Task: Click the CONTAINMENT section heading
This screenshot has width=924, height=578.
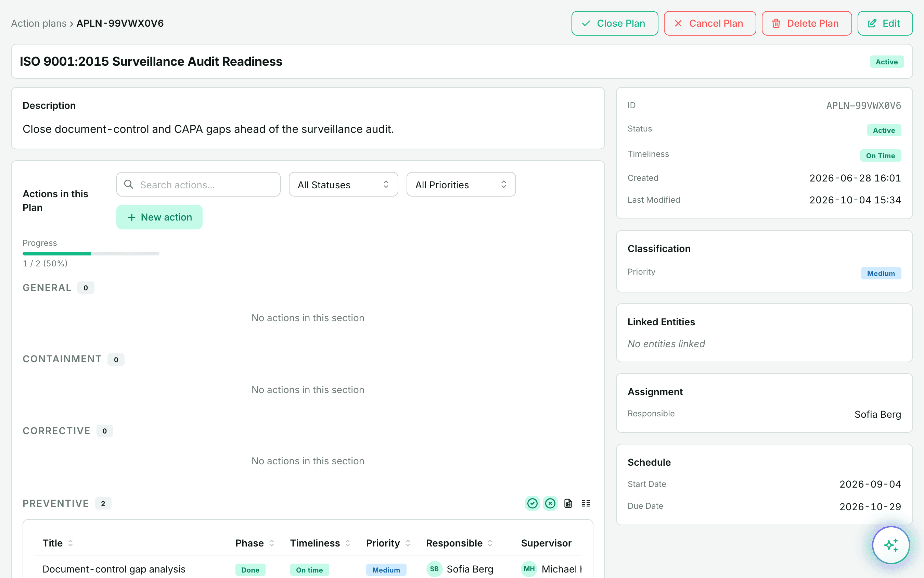Action: 62,359
